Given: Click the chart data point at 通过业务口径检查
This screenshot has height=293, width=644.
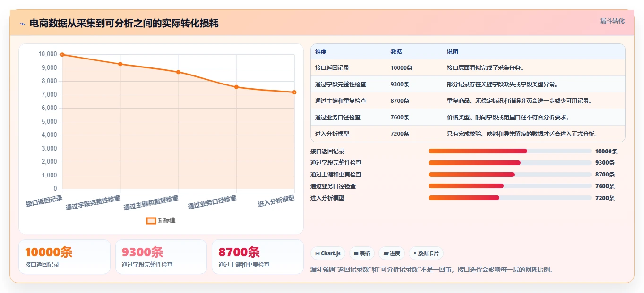Looking at the screenshot, I should pyautogui.click(x=236, y=87).
